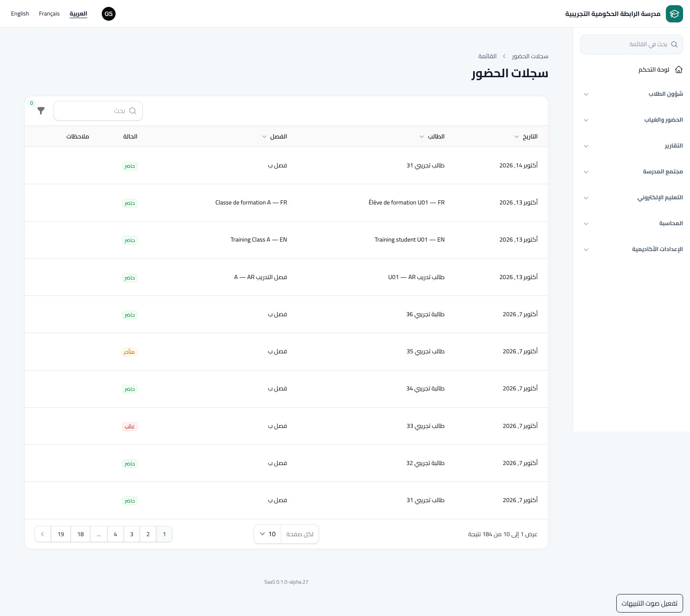The image size is (690, 616).
Task: Click class Classe de formation A — FR
Action: [x=251, y=203]
